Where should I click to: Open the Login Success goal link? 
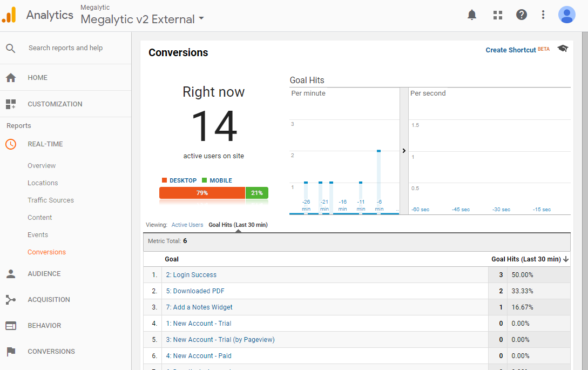point(191,275)
